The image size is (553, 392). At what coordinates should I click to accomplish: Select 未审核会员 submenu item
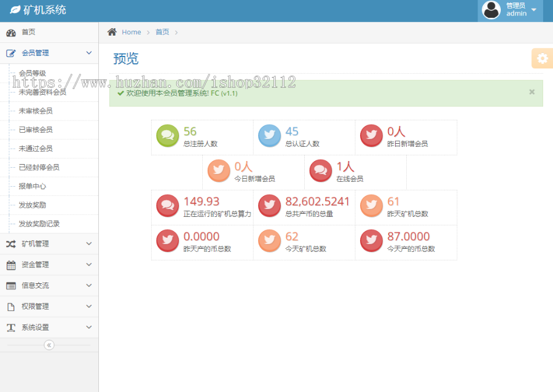click(36, 111)
